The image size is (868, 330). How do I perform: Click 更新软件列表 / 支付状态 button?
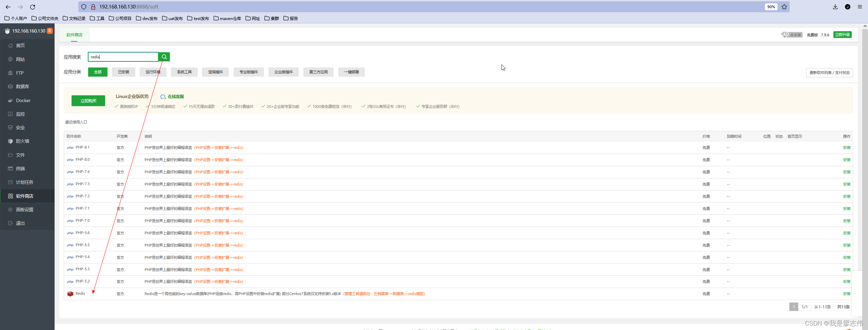click(x=829, y=73)
